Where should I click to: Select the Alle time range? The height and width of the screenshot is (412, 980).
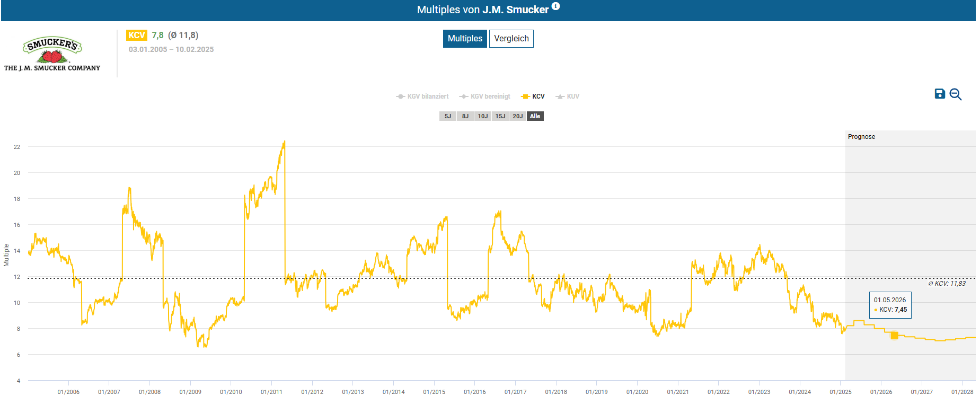point(535,116)
